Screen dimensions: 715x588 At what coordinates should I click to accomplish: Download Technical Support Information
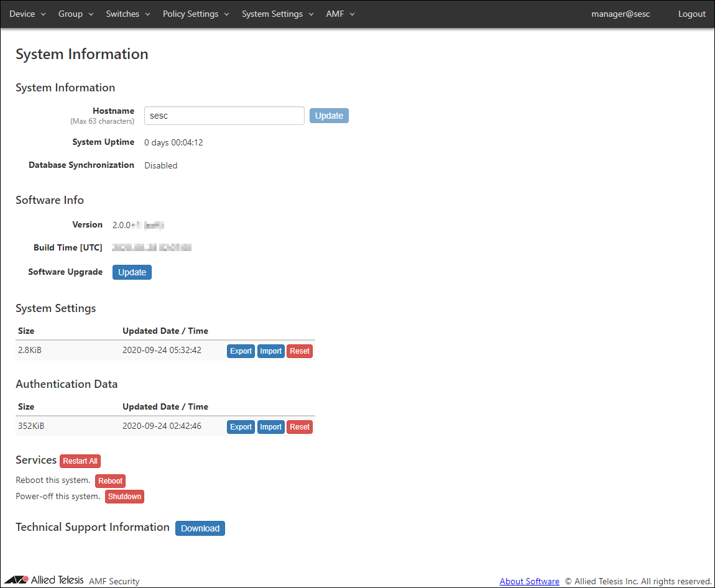click(200, 528)
